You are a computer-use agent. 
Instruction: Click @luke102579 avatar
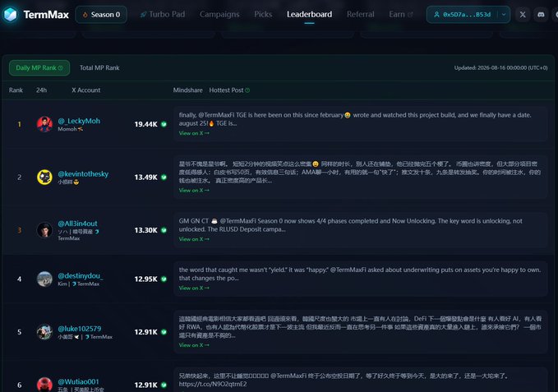pos(44,332)
